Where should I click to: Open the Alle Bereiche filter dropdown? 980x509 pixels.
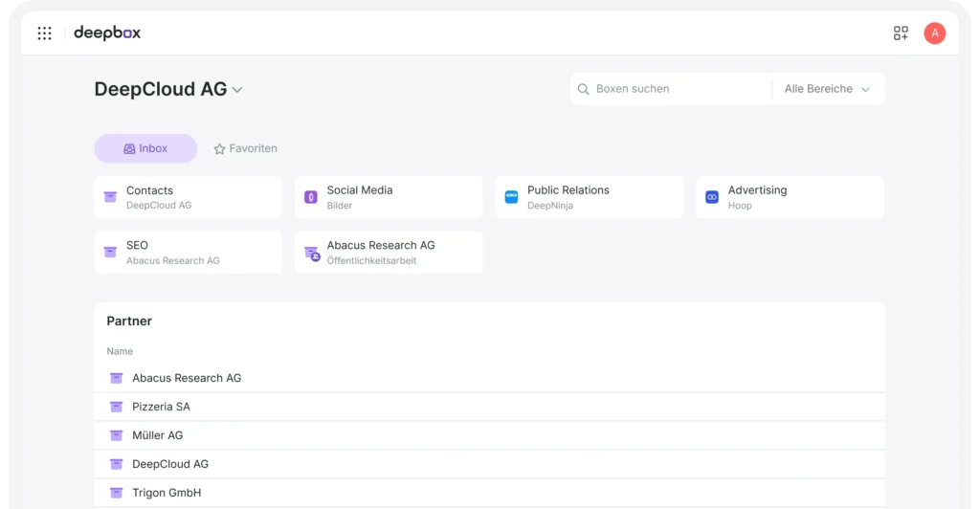coord(827,89)
